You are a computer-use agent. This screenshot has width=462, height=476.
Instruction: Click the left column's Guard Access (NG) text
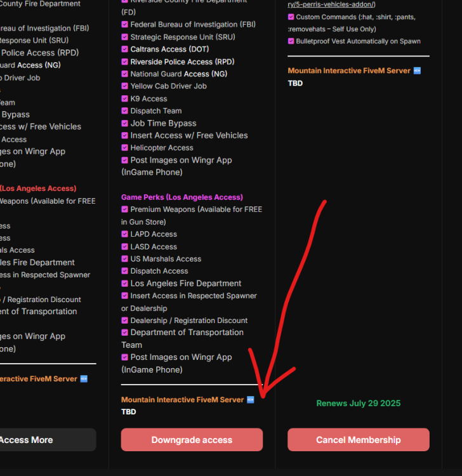tap(30, 65)
